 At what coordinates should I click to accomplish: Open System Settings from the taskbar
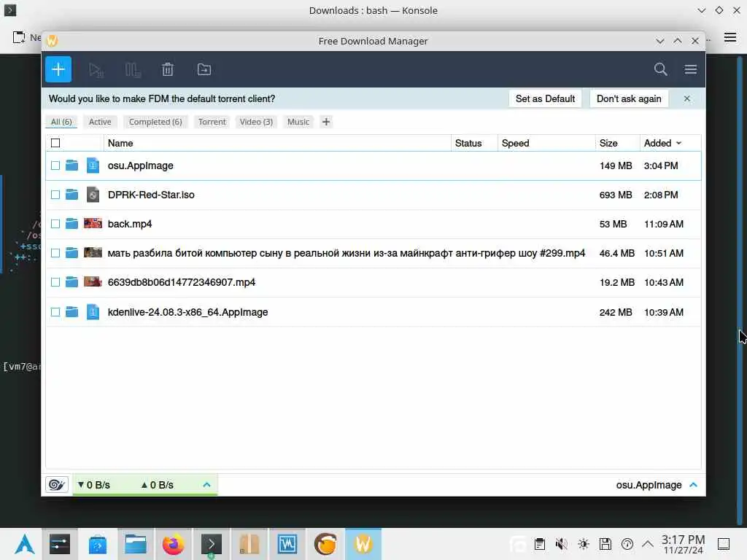point(60,544)
